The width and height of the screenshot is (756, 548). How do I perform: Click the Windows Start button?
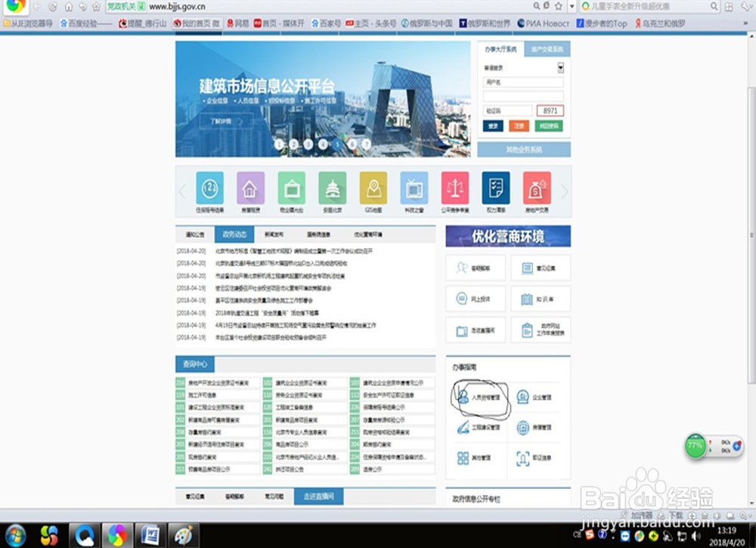point(15,535)
